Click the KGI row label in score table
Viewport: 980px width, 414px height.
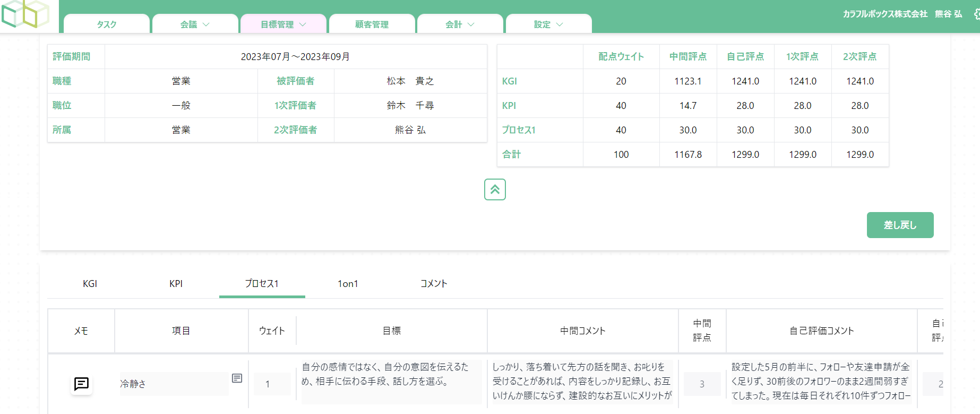pyautogui.click(x=510, y=81)
